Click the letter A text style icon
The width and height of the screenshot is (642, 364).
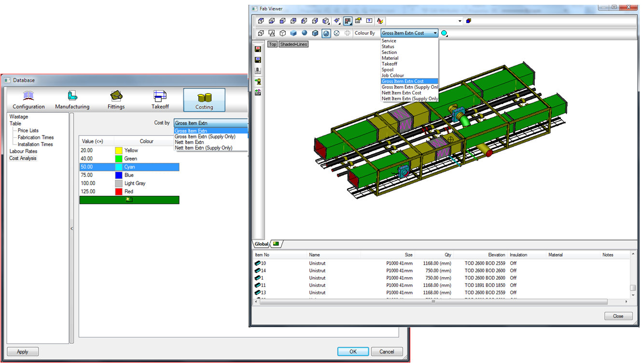tap(380, 21)
